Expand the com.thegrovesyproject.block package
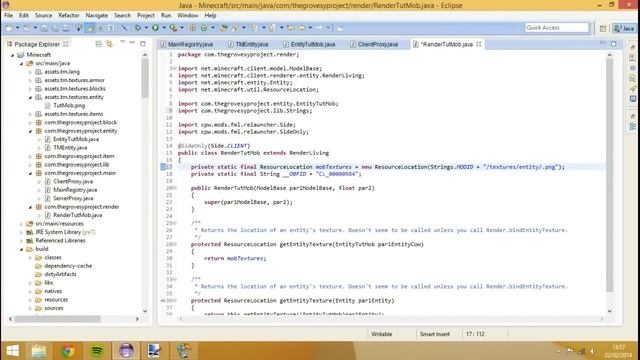 pyautogui.click(x=30, y=122)
